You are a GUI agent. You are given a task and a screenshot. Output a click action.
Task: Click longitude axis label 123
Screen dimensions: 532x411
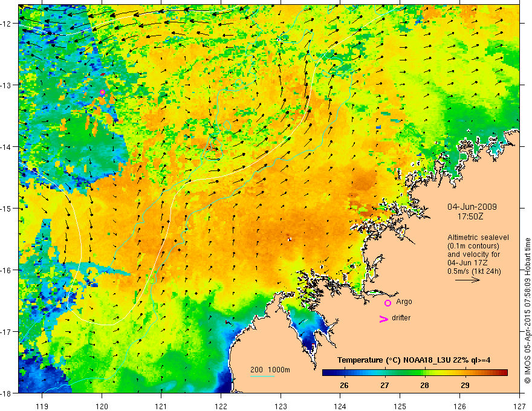tap(281, 406)
